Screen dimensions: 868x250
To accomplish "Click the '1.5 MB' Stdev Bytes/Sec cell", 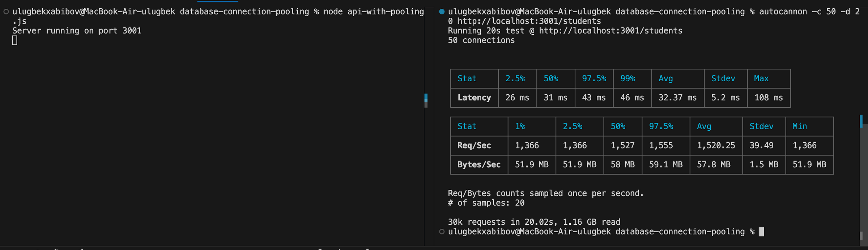I will point(764,165).
